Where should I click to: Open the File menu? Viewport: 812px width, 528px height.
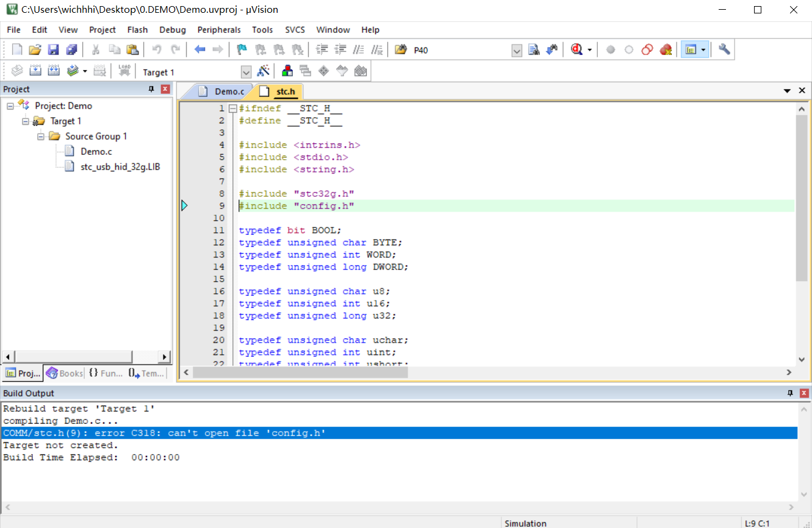click(x=13, y=30)
